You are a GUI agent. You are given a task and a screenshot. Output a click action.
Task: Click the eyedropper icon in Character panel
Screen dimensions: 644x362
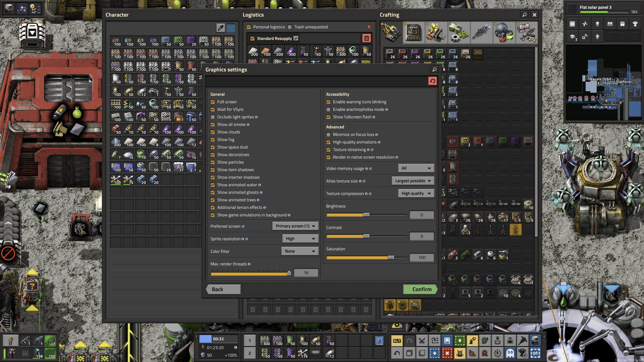click(x=221, y=28)
